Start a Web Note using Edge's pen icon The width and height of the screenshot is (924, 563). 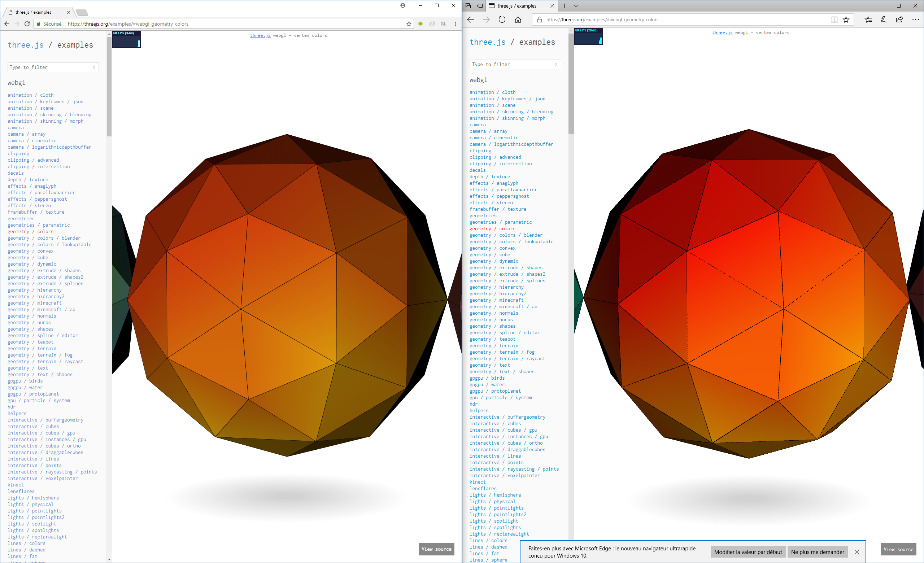[884, 19]
